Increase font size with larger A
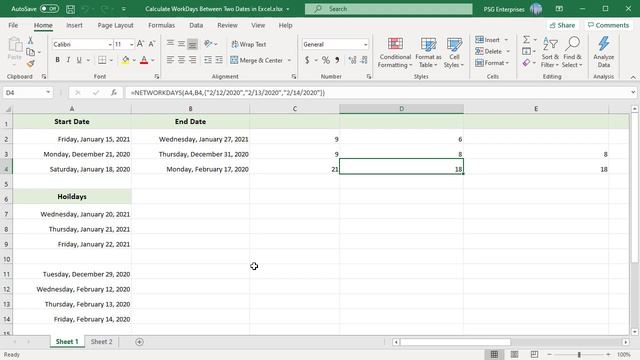This screenshot has height=360, width=640. (x=140, y=44)
